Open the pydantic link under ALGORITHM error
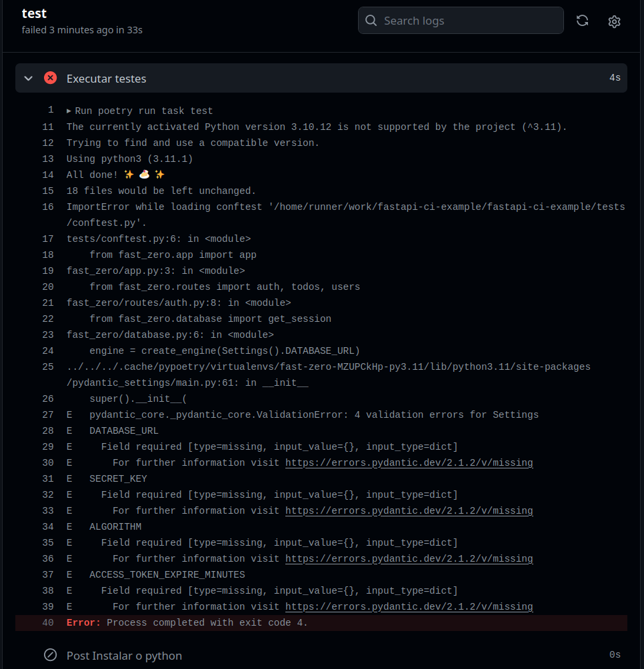The width and height of the screenshot is (644, 669). pyautogui.click(x=409, y=558)
